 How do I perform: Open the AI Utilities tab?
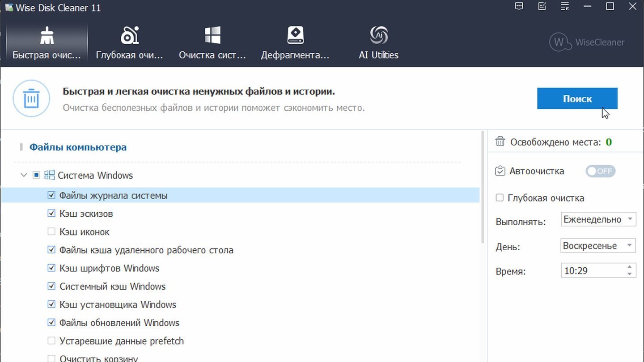(x=378, y=42)
